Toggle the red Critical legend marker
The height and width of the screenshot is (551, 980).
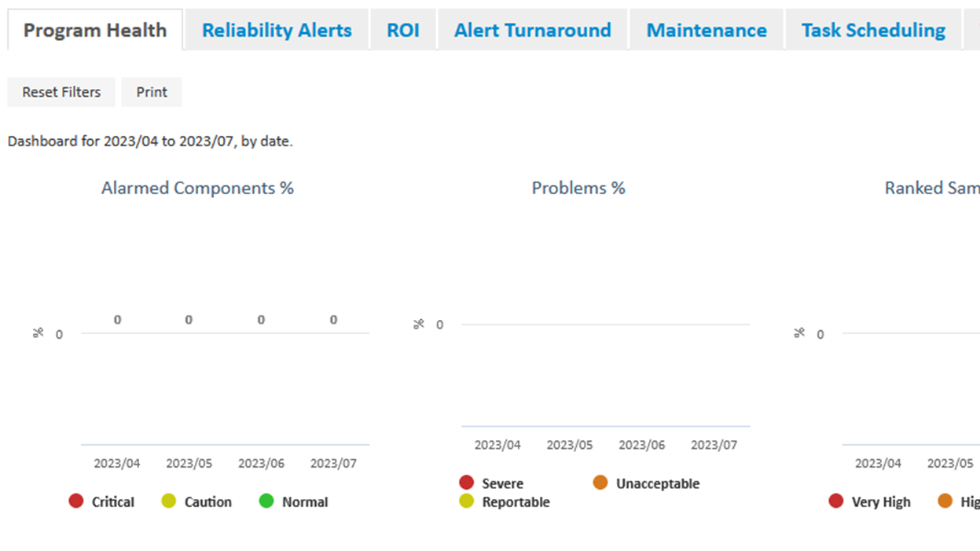(x=76, y=501)
